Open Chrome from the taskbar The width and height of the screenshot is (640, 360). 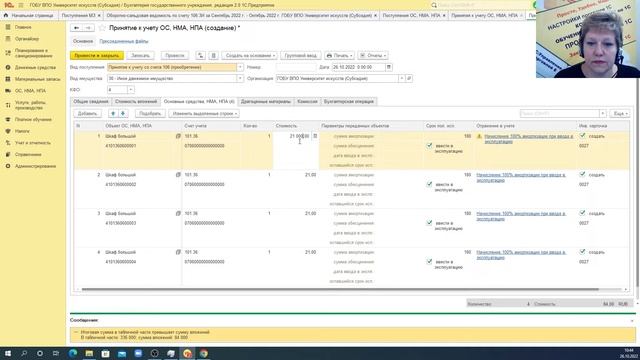204,353
